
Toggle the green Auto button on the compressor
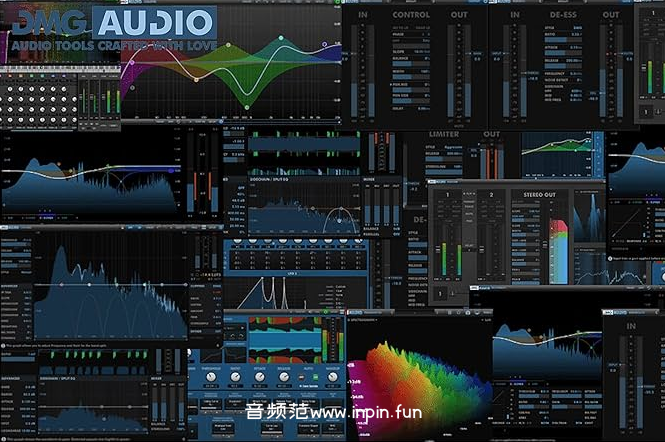click(x=315, y=377)
